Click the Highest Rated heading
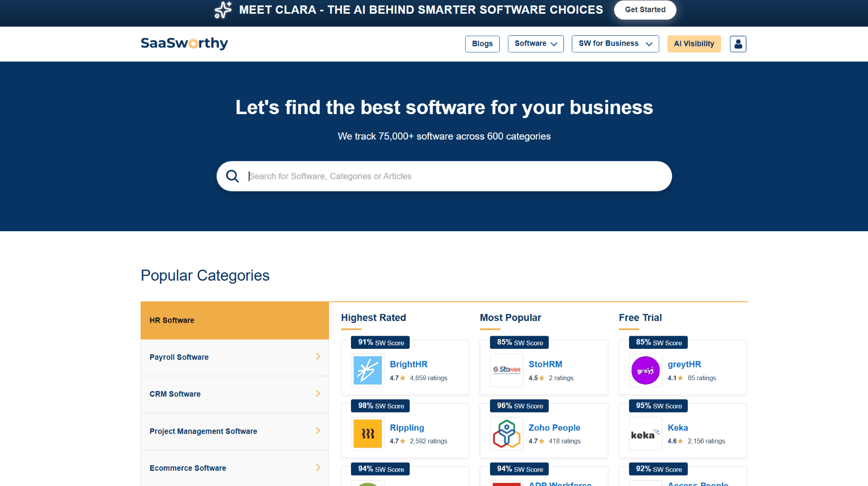 [374, 317]
